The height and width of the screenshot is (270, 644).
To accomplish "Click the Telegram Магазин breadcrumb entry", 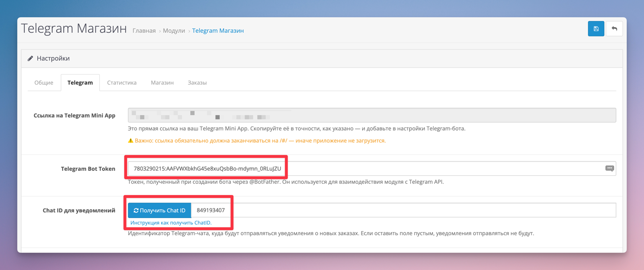I will (218, 31).
